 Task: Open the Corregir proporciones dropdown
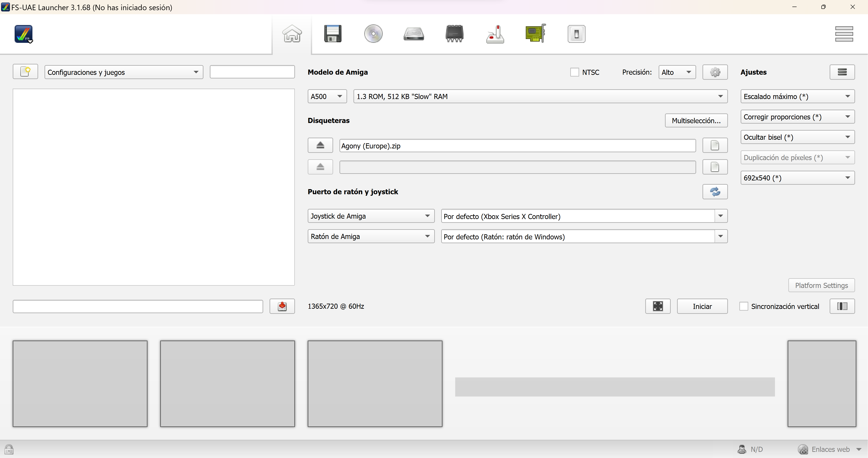click(x=798, y=117)
